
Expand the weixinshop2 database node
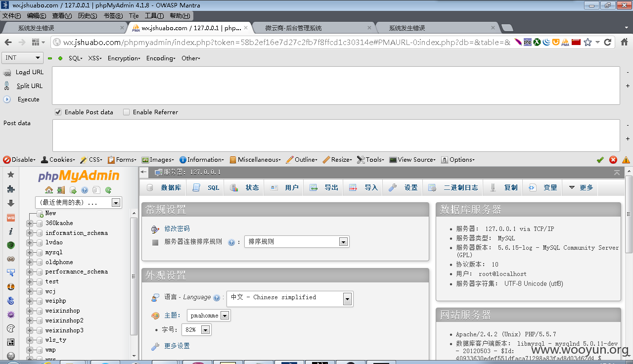pyautogui.click(x=30, y=320)
